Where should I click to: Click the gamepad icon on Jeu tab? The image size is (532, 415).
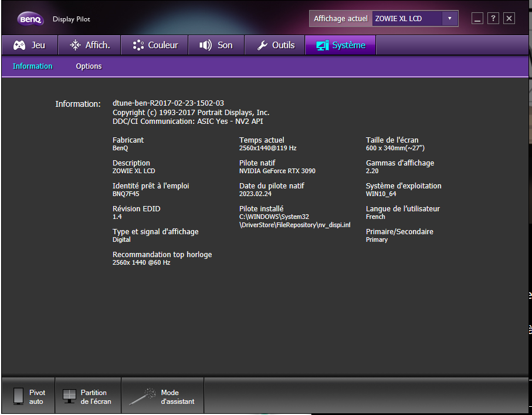[x=19, y=45]
